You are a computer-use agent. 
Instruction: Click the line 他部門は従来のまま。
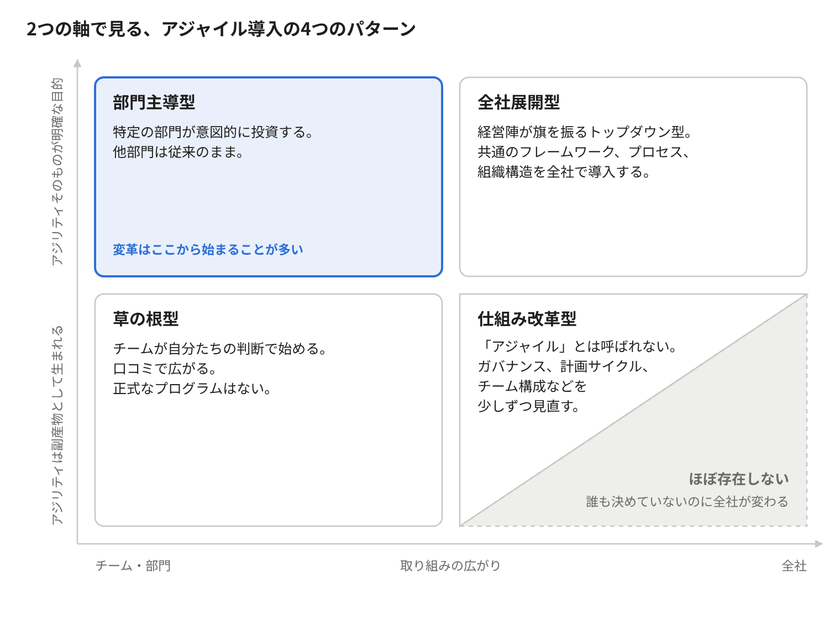pos(179,152)
